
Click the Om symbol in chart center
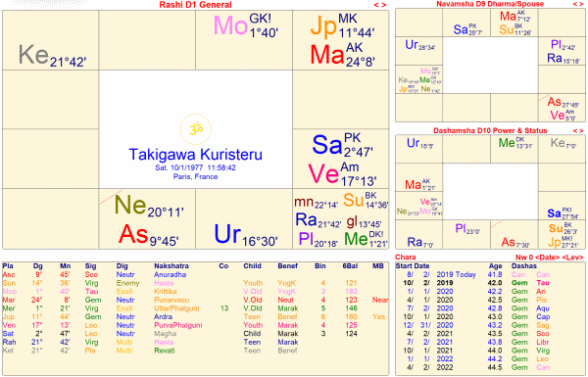coord(195,129)
